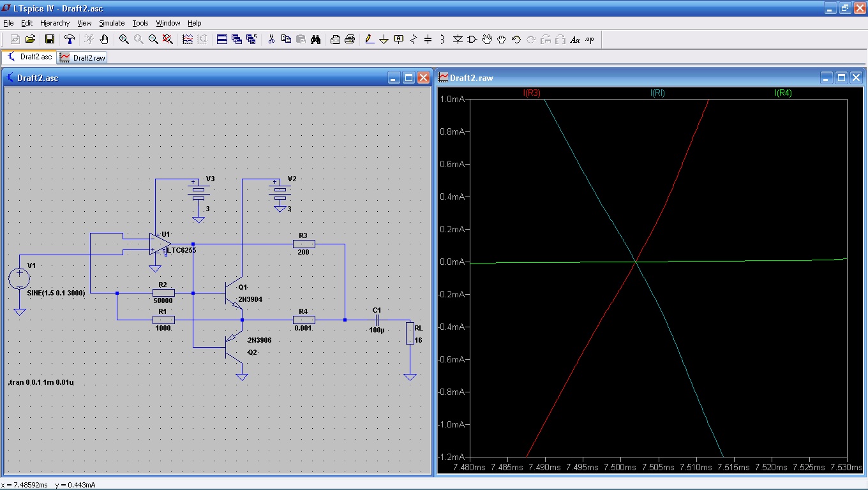Open the Tools menu
The height and width of the screenshot is (490, 868).
click(x=140, y=23)
